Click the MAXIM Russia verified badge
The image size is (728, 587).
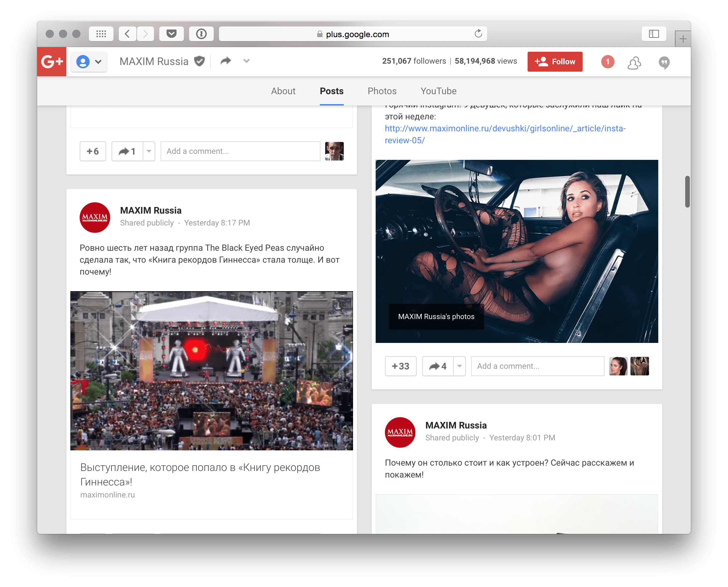click(x=200, y=61)
